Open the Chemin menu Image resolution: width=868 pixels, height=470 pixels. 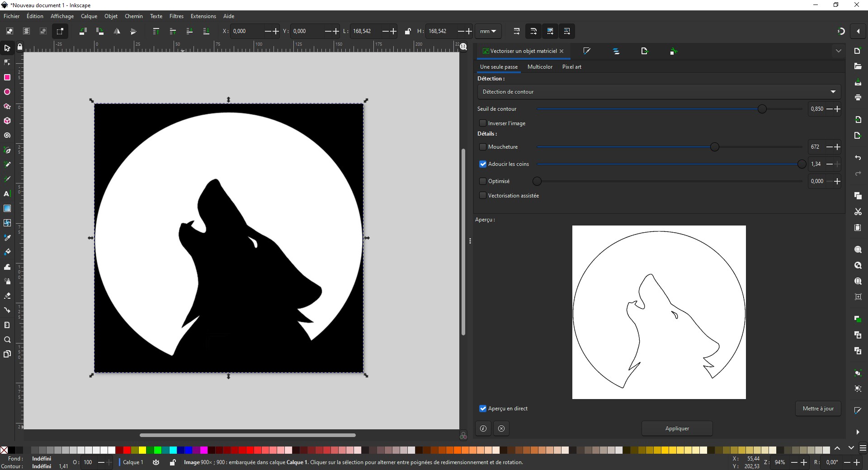tap(133, 16)
